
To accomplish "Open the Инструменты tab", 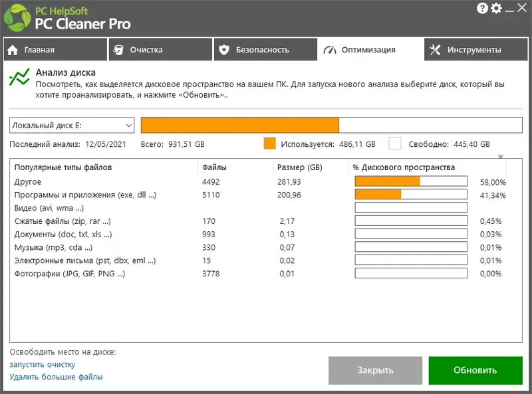I will coord(475,50).
